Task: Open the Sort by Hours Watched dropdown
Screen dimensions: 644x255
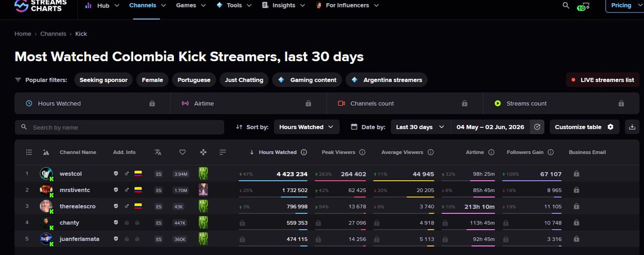Action: click(x=306, y=127)
